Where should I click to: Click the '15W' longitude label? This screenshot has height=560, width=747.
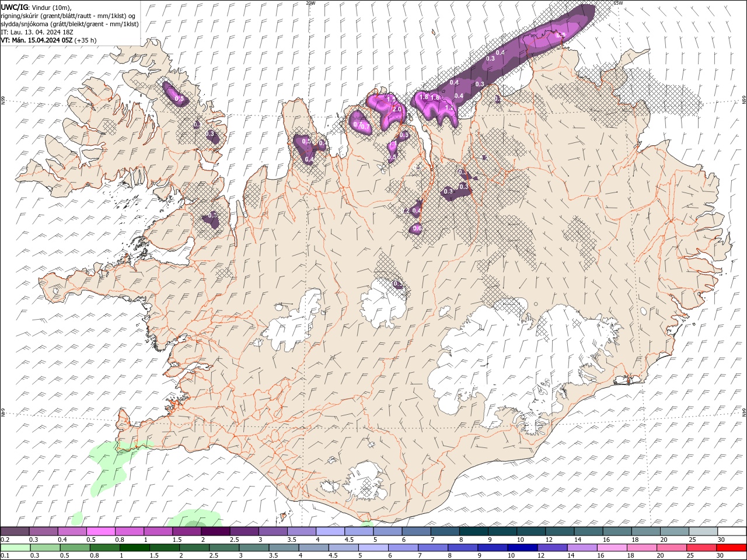tap(618, 3)
